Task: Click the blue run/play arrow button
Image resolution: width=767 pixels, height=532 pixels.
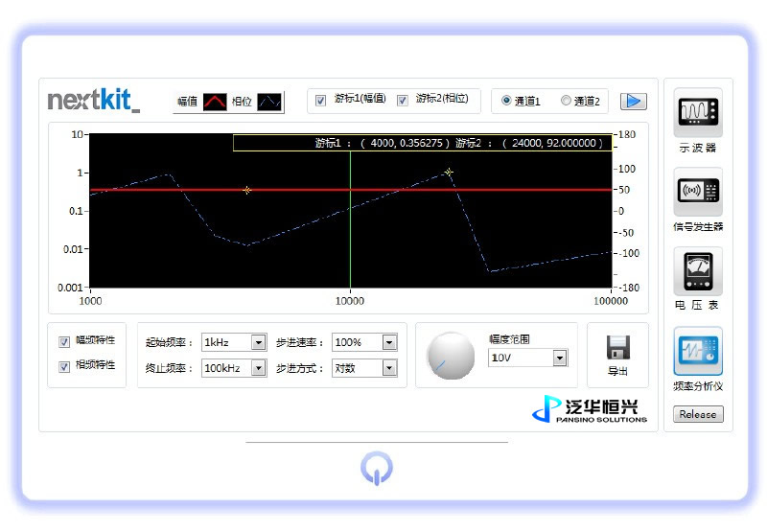Action: 633,101
